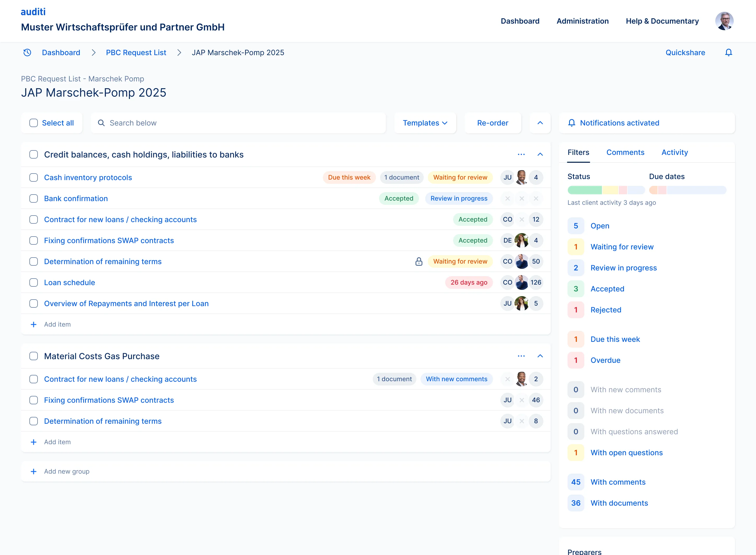The height and width of the screenshot is (555, 756).
Task: Click the Quickshare link
Action: (x=685, y=53)
